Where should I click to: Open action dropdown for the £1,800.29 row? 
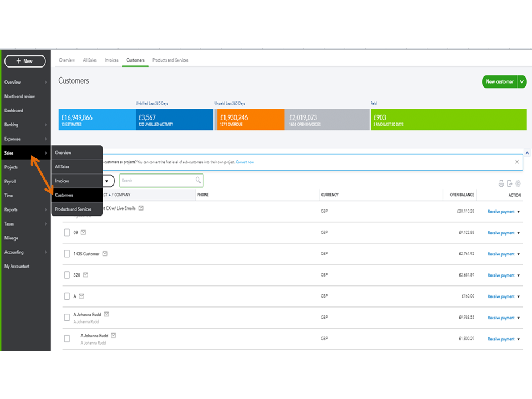(x=519, y=339)
